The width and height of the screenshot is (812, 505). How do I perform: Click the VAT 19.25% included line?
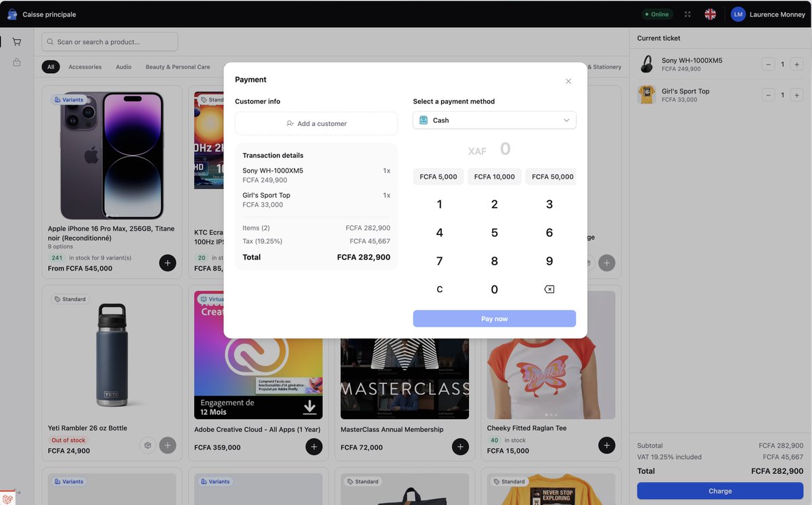(x=720, y=457)
